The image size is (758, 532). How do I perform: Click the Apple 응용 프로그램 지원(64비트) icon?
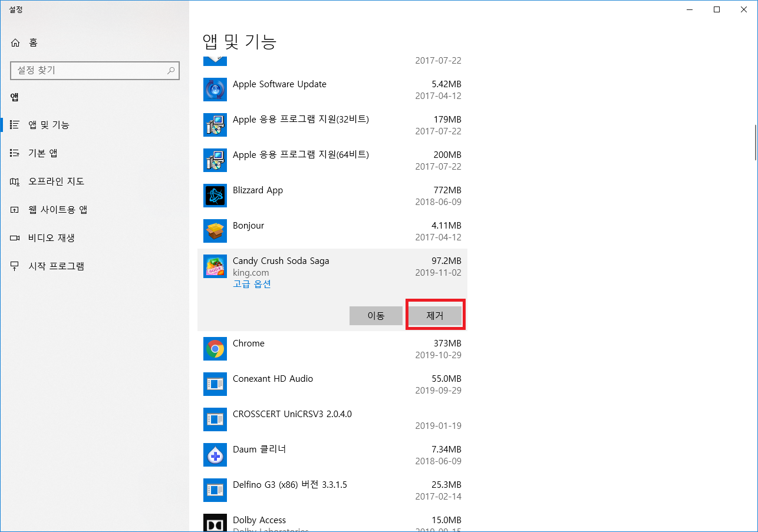[215, 160]
